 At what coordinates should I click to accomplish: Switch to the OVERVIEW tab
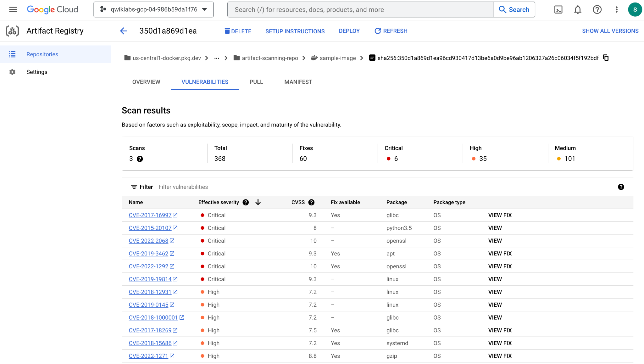[146, 82]
